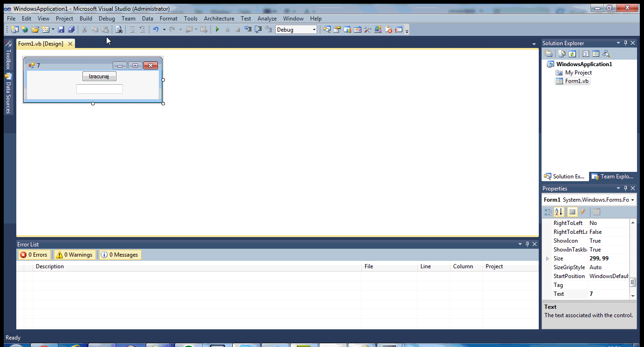The width and height of the screenshot is (644, 347).
Task: Click the Step Into icon
Action: click(248, 30)
